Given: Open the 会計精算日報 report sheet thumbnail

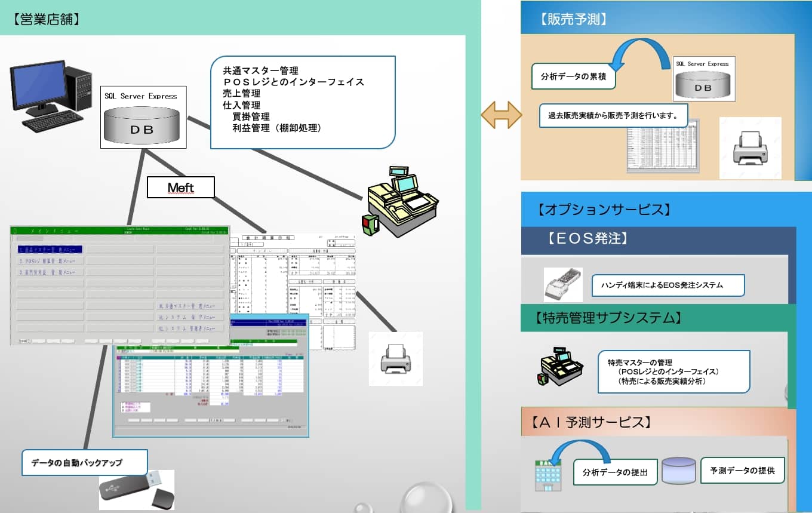Looking at the screenshot, I should 293,291.
